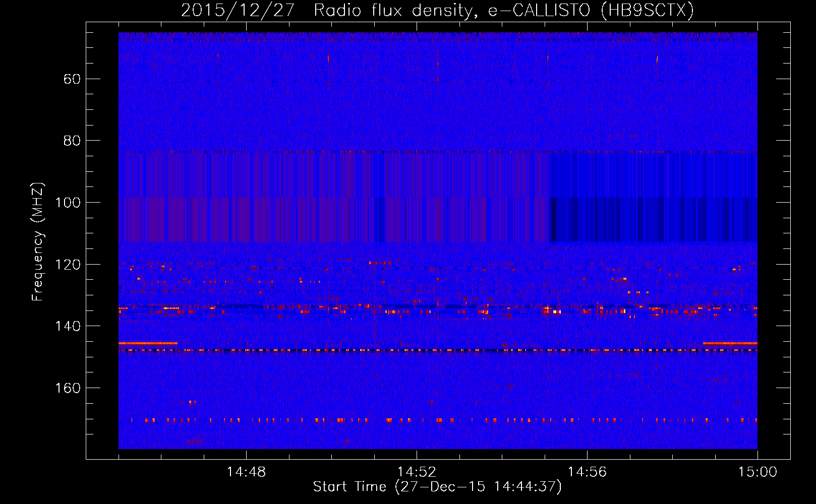Viewport: 816px width, 504px height.
Task: Click the 60 MHz frequency tick label
Action: [x=72, y=79]
